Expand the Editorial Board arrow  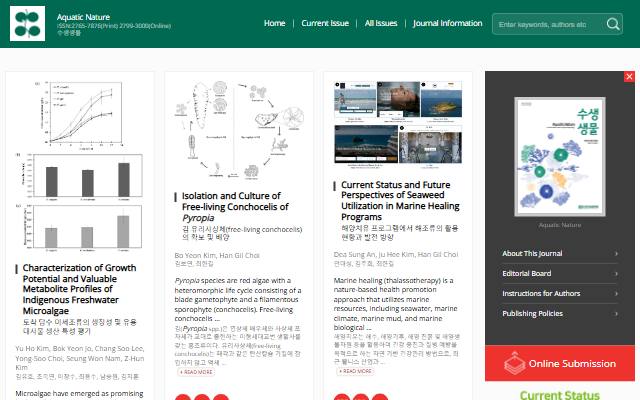pos(616,273)
